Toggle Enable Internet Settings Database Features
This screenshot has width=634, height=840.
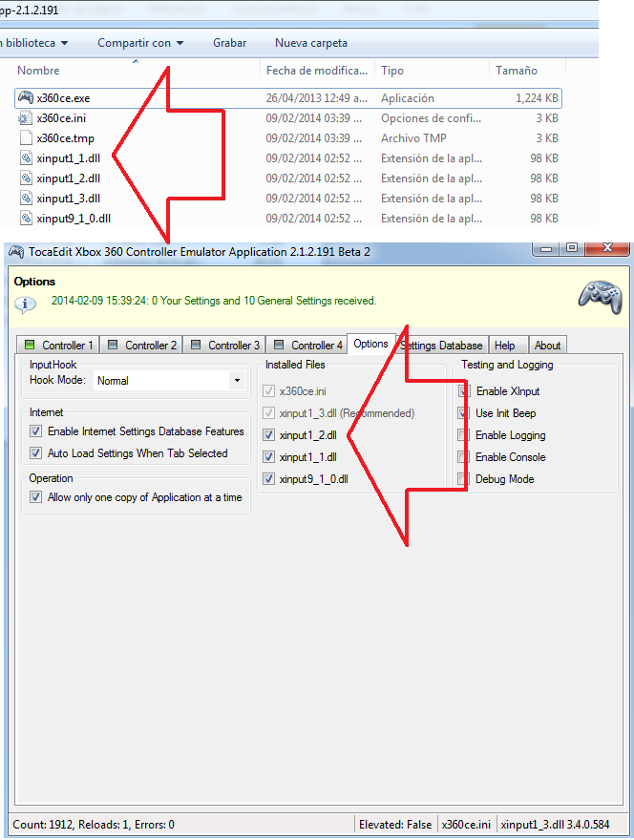click(x=36, y=431)
